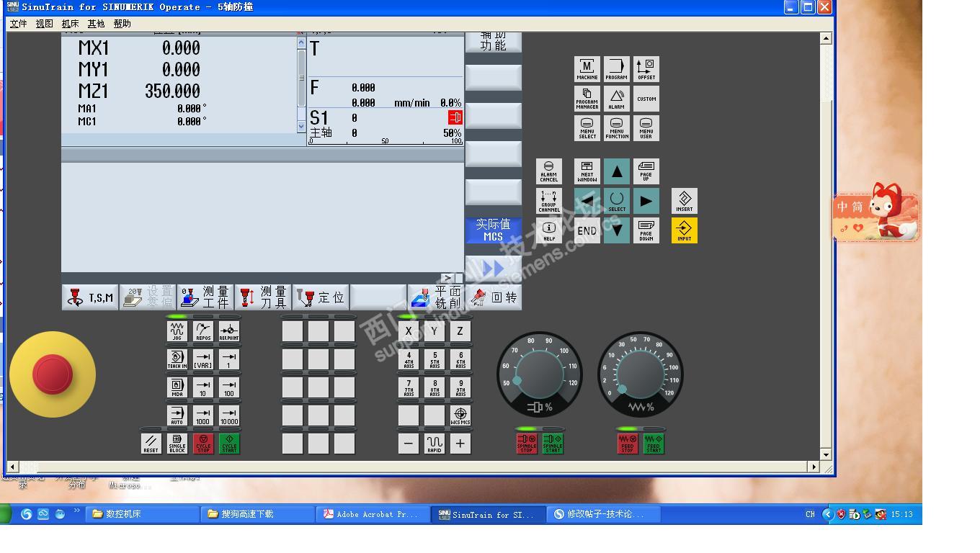Click the green FEED START button

point(654,444)
